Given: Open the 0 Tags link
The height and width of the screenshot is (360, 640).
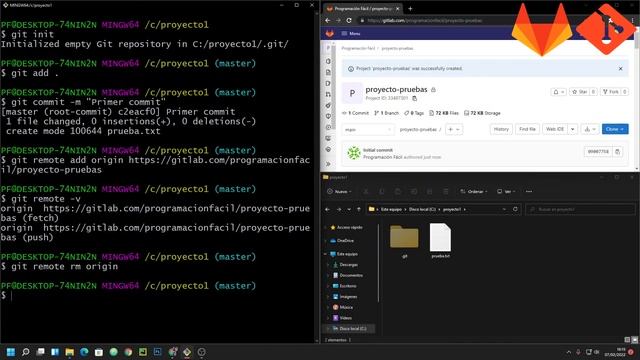Looking at the screenshot, I should click(x=414, y=113).
